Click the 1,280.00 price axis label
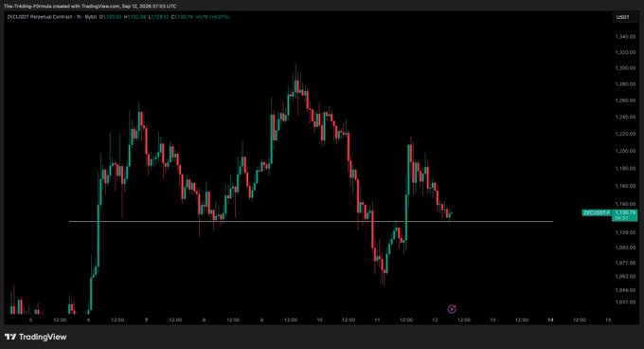 click(625, 84)
